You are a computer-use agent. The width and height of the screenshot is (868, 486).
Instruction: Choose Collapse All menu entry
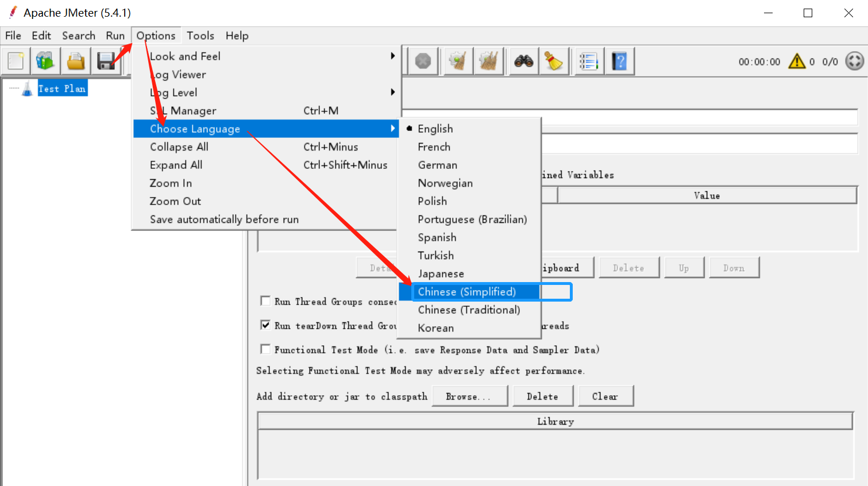265,147
